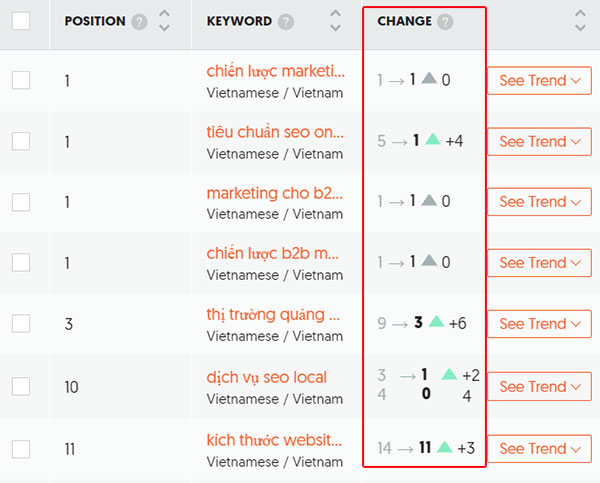
Task: Click the CHANGE column header label
Action: (404, 21)
